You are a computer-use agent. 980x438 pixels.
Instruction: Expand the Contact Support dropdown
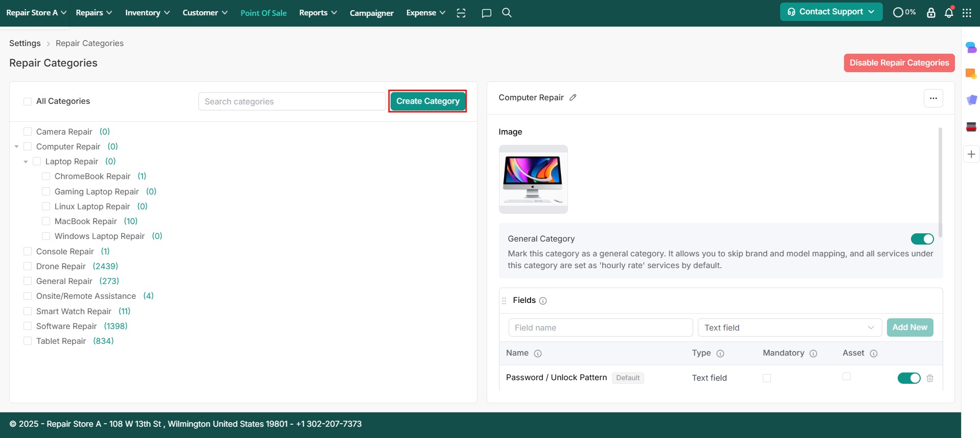[831, 12]
